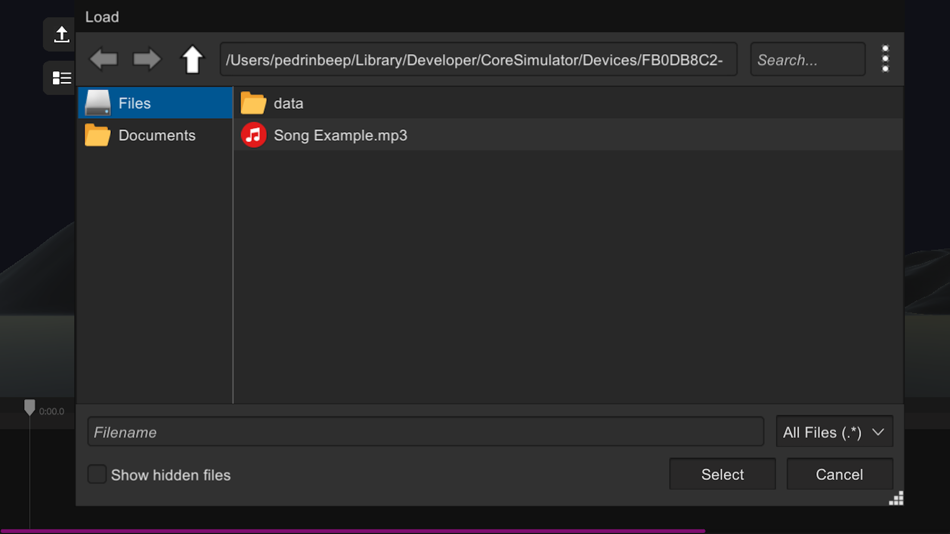Enable Show hidden files checkbox

[97, 474]
